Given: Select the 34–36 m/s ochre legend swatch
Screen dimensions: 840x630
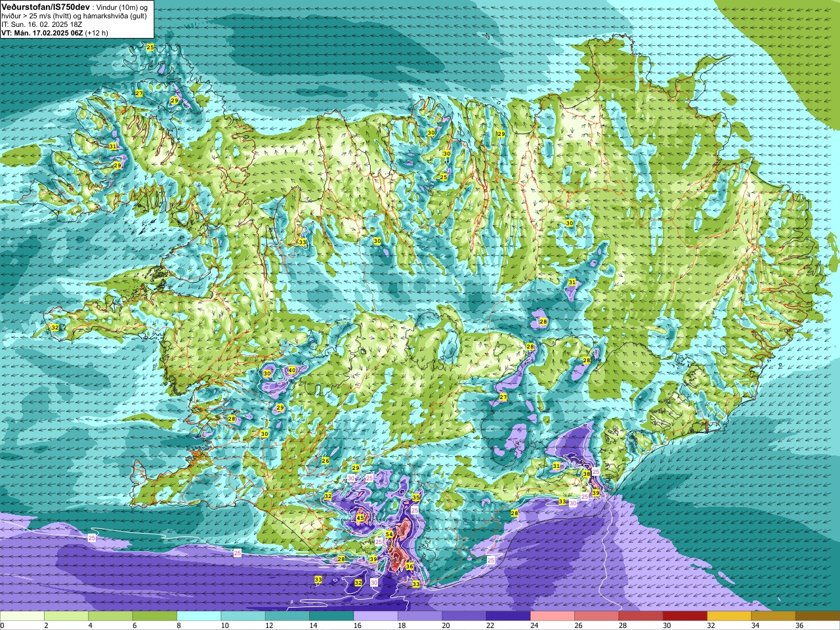Looking at the screenshot, I should click(773, 616).
